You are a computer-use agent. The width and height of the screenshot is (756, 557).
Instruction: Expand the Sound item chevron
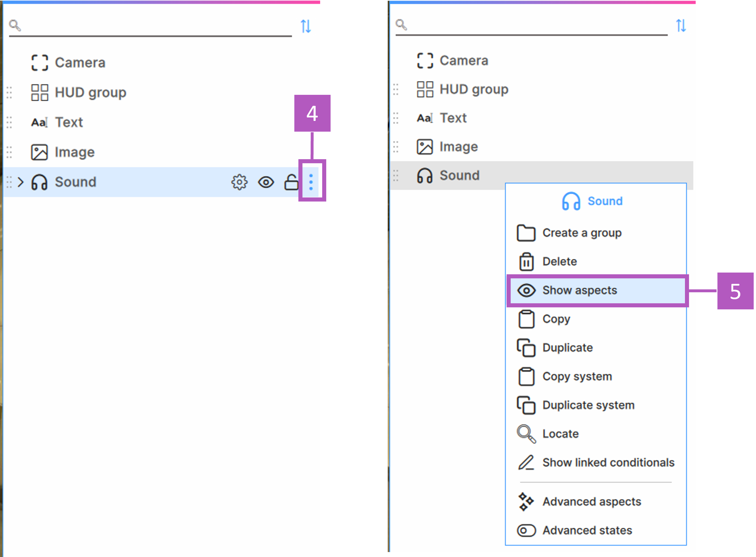(21, 182)
